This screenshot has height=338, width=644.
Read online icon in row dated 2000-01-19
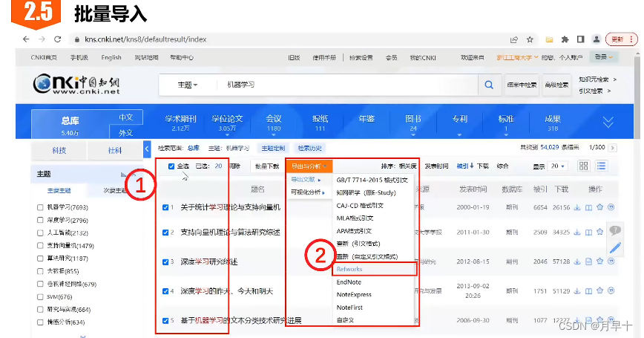[x=588, y=207]
